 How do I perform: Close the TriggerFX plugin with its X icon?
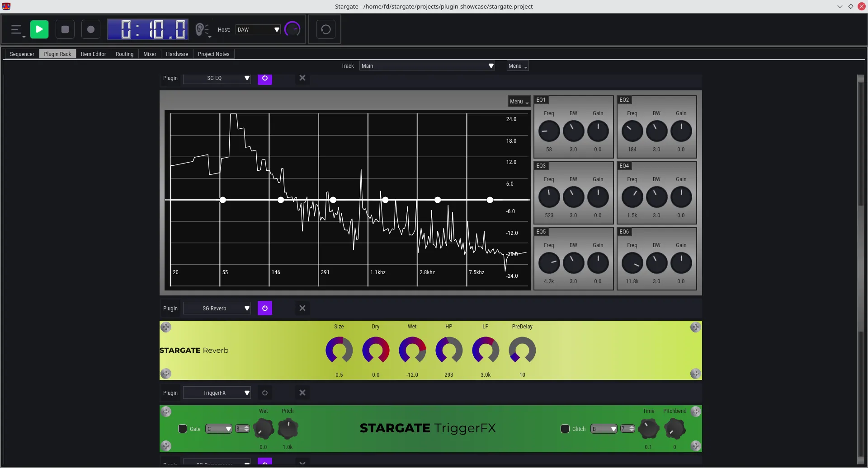(x=302, y=392)
